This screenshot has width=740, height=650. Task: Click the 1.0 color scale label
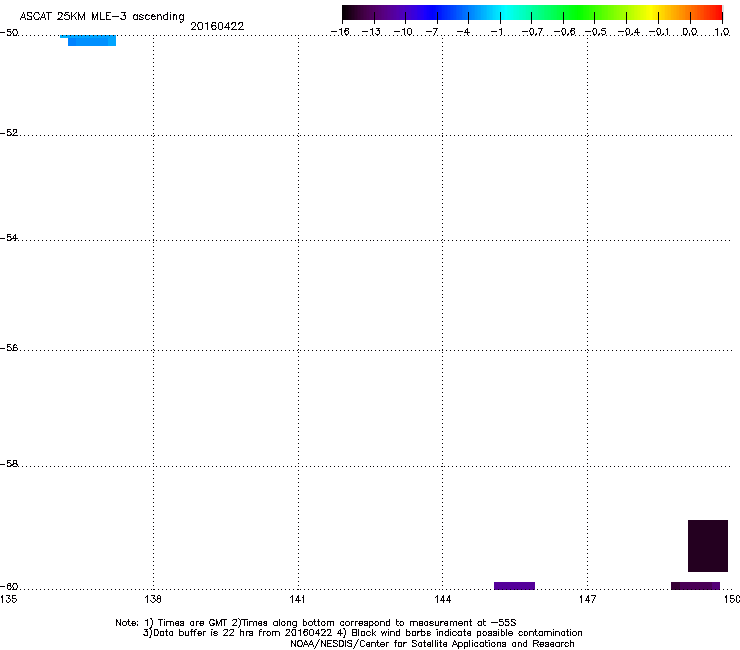(x=722, y=32)
